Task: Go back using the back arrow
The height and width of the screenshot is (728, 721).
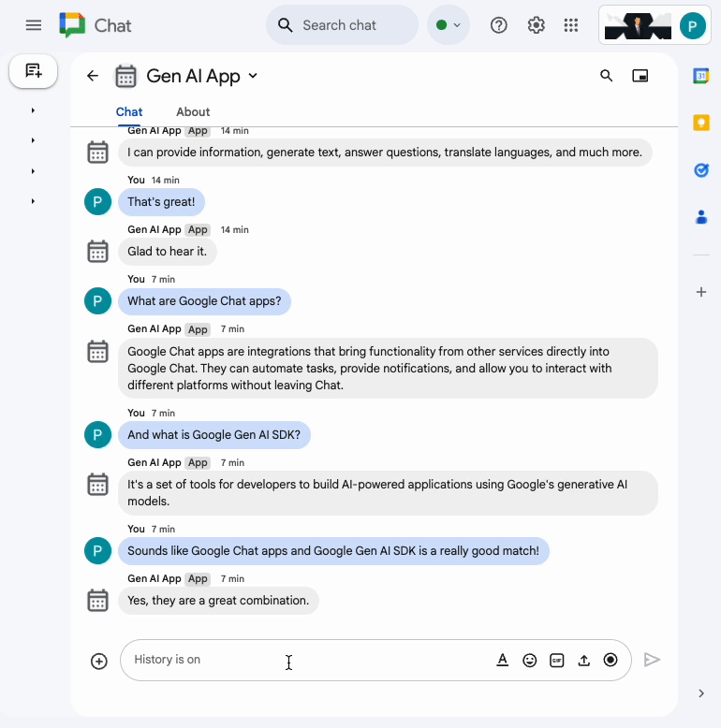Action: [93, 77]
